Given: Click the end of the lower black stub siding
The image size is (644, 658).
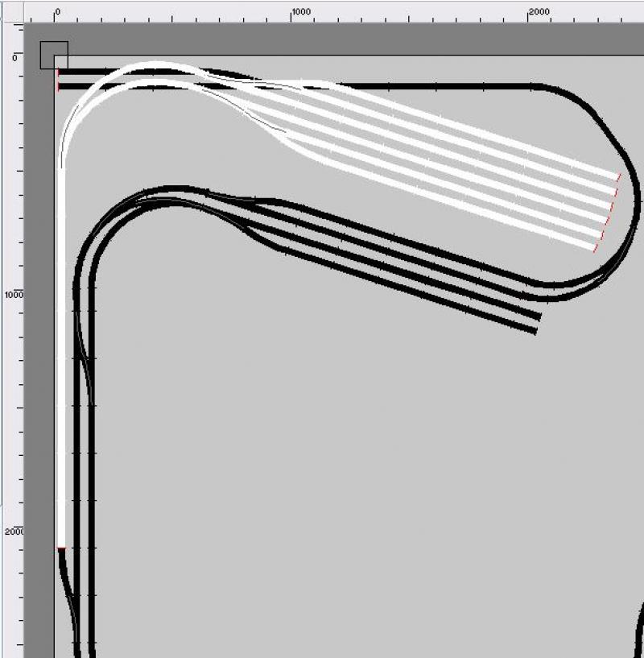Looking at the screenshot, I should click(535, 331).
